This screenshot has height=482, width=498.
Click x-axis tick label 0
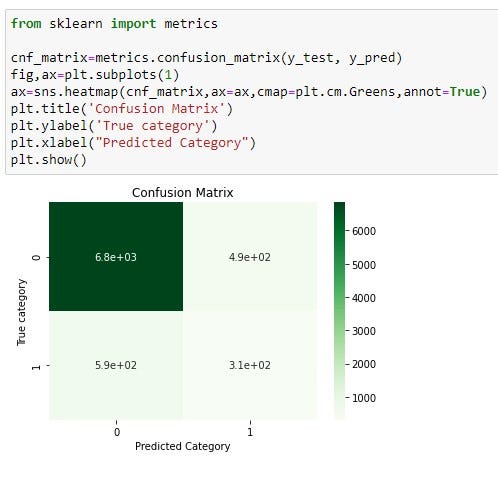click(x=117, y=432)
